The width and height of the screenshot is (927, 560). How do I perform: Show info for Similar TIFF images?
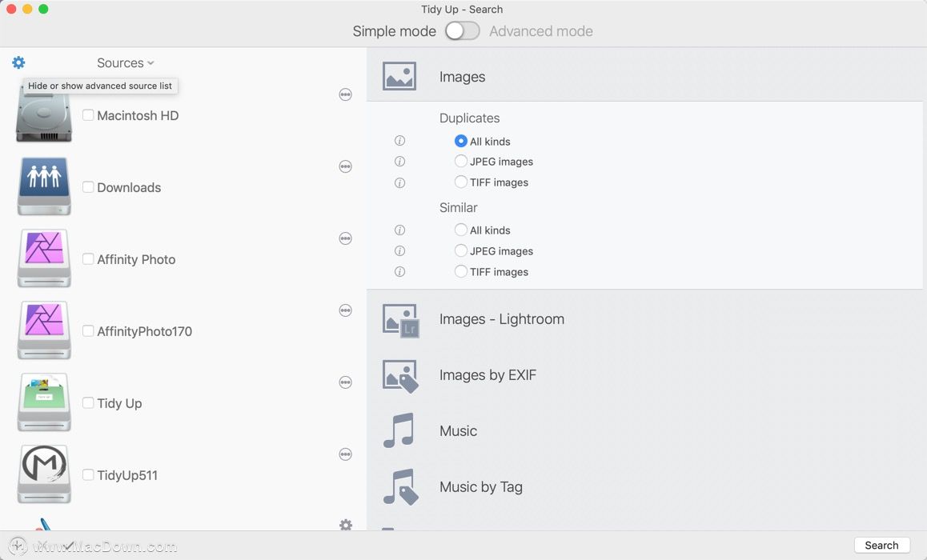[x=399, y=272]
